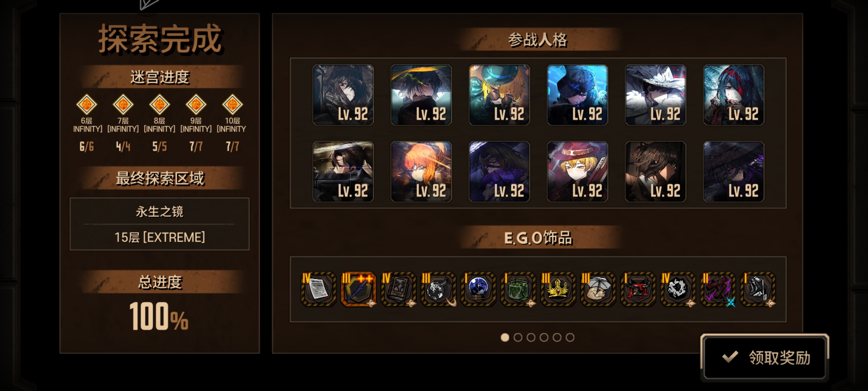This screenshot has width=868, height=391.
Task: Open the red hat blonde identity portrait
Action: click(x=578, y=172)
